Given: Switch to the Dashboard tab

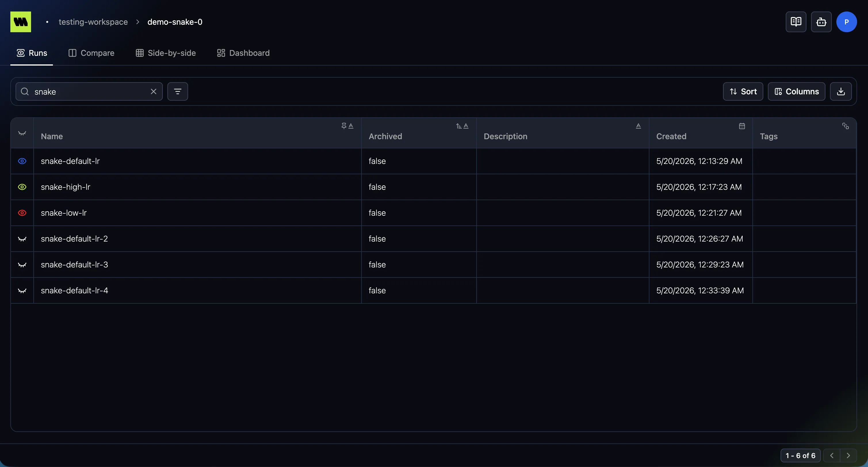Looking at the screenshot, I should pos(243,53).
